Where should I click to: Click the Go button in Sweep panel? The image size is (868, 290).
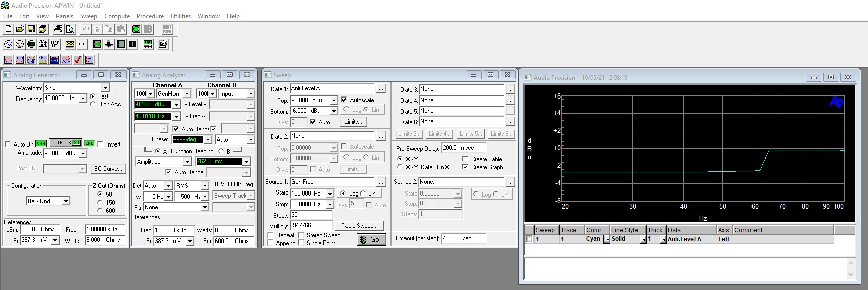(x=371, y=239)
